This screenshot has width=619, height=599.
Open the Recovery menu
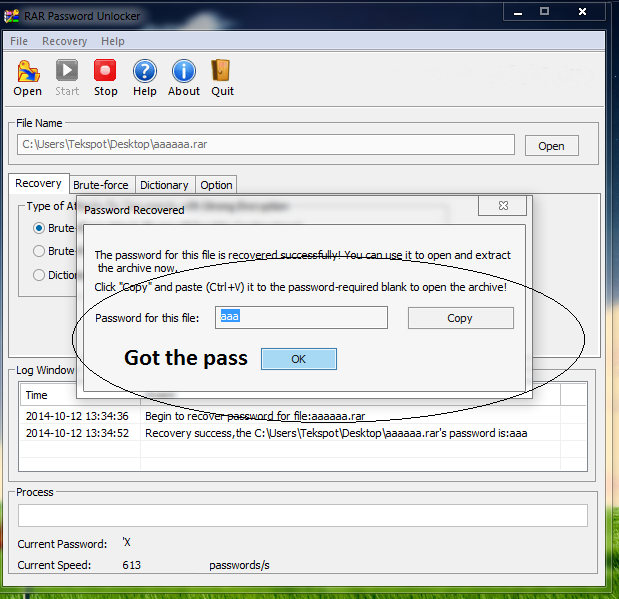tap(64, 41)
